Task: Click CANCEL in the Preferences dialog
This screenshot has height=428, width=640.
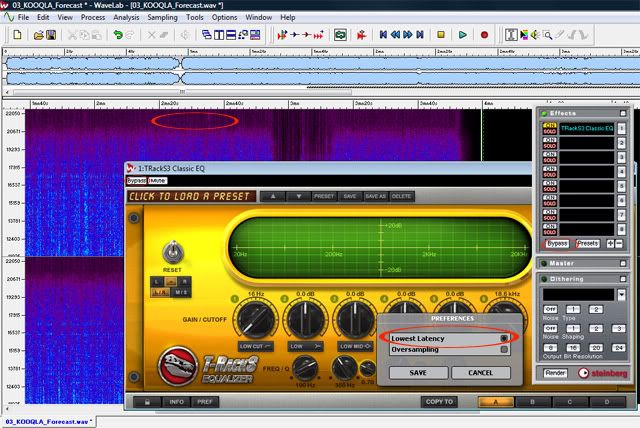Action: pos(480,373)
